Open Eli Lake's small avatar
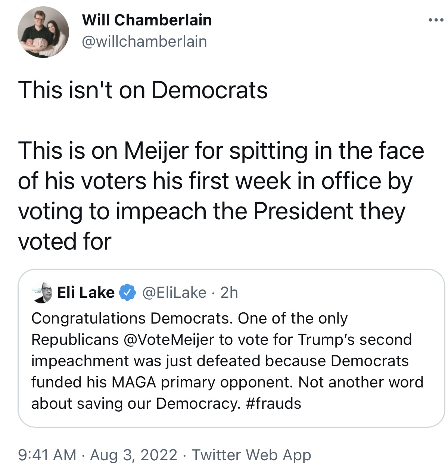This screenshot has width=448, height=476. 42,293
